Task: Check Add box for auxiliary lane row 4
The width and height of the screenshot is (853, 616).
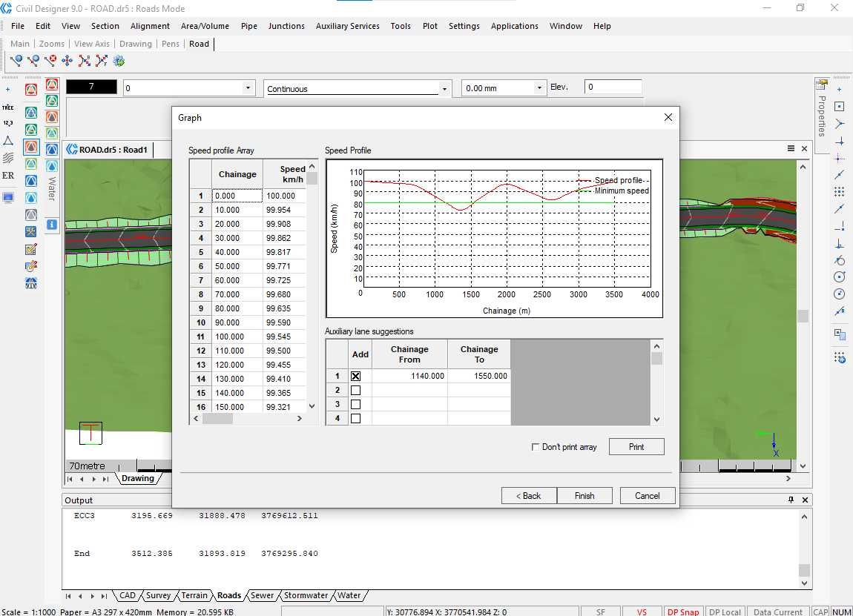Action: click(x=356, y=418)
